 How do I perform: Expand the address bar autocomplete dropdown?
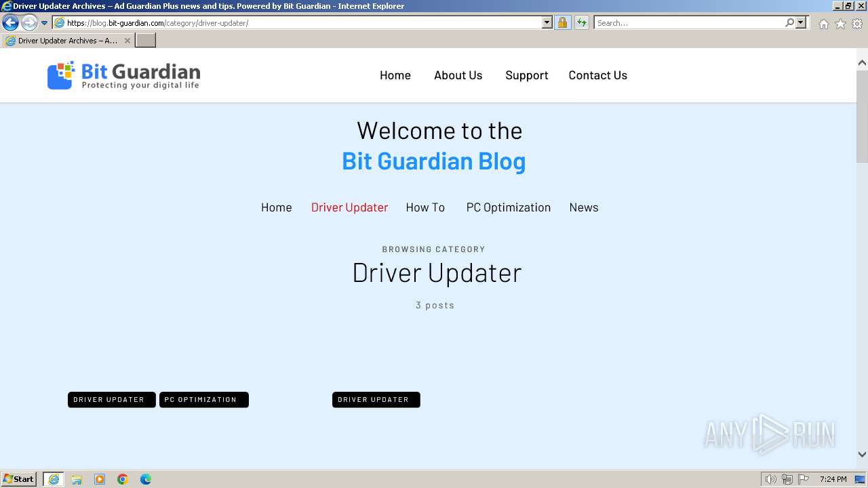pos(547,22)
